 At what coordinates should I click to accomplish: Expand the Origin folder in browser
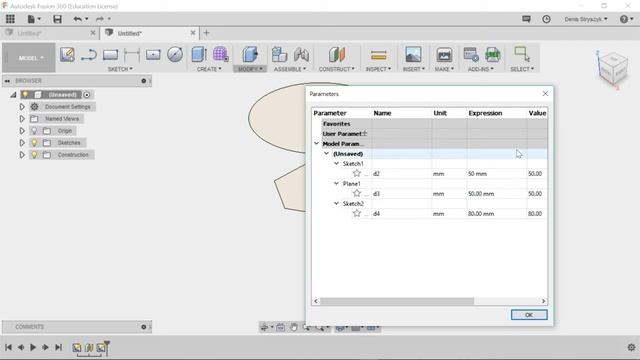tap(22, 131)
